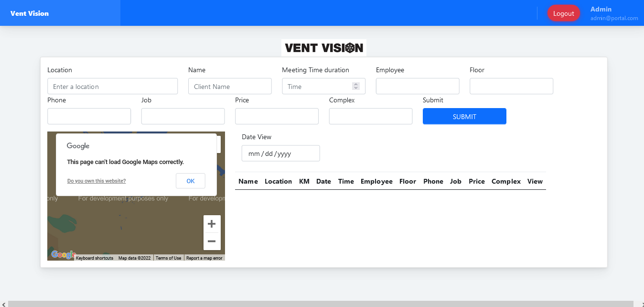The width and height of the screenshot is (644, 307).
Task: Click the Vent Vision center logo image
Action: [x=324, y=48]
